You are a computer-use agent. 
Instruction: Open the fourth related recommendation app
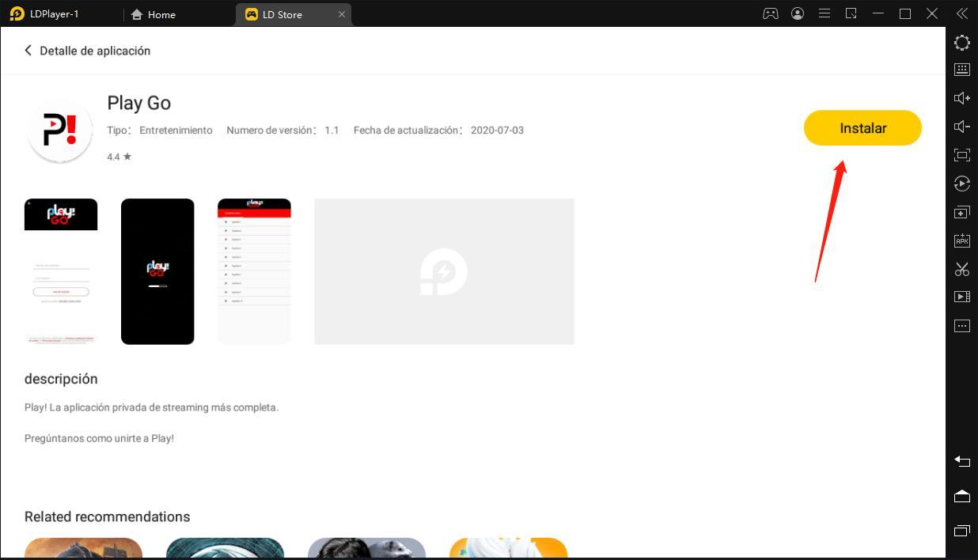tap(508, 548)
